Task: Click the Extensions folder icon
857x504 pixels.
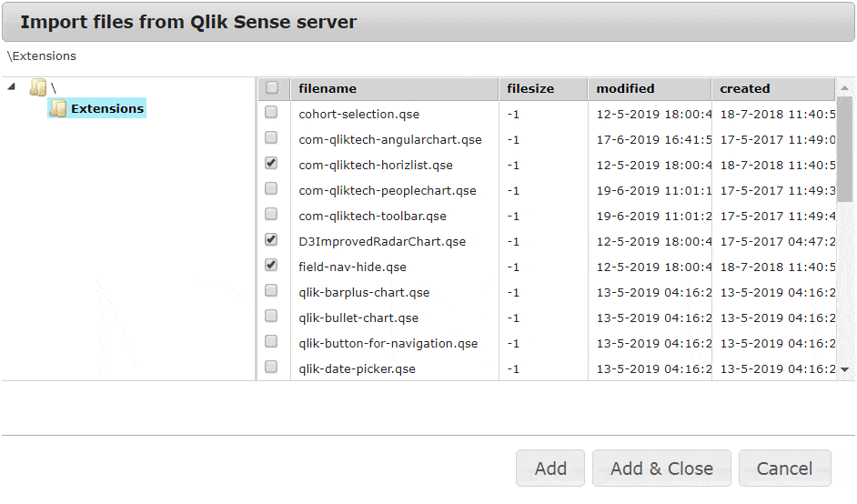Action: click(57, 109)
